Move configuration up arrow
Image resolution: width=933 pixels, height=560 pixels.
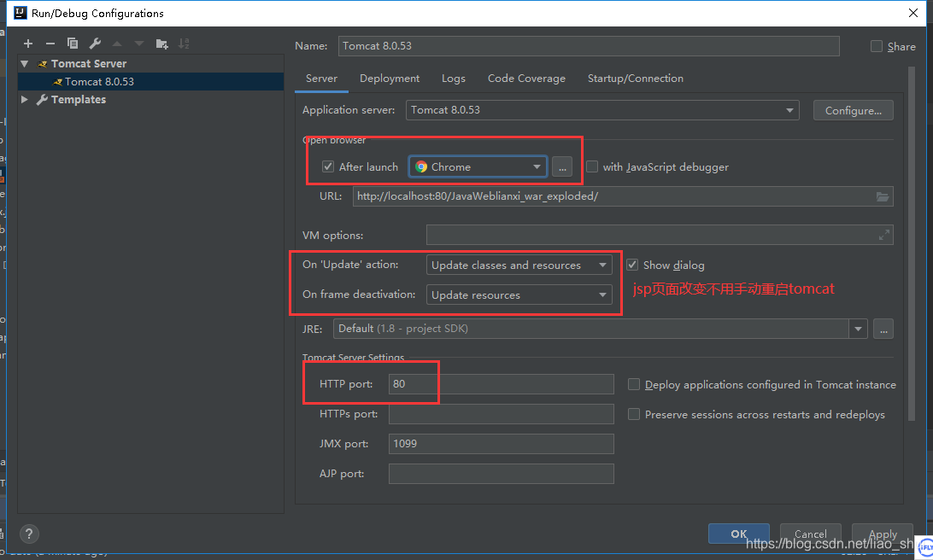(117, 44)
